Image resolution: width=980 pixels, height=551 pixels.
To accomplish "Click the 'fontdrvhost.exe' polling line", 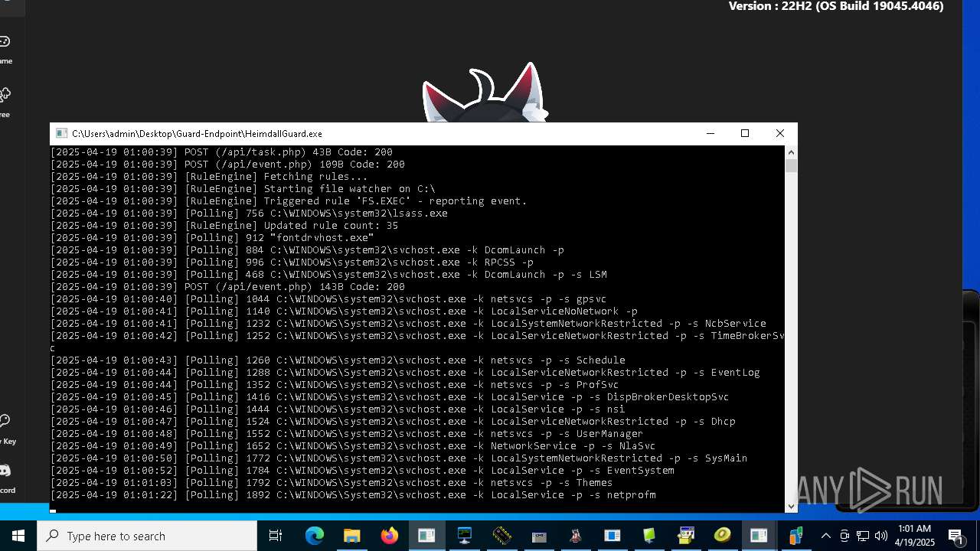I will (x=212, y=238).
